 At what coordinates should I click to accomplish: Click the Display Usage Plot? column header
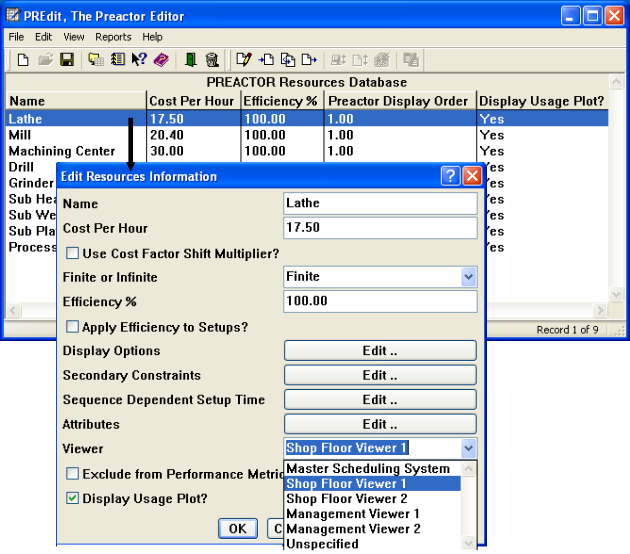pos(542,101)
